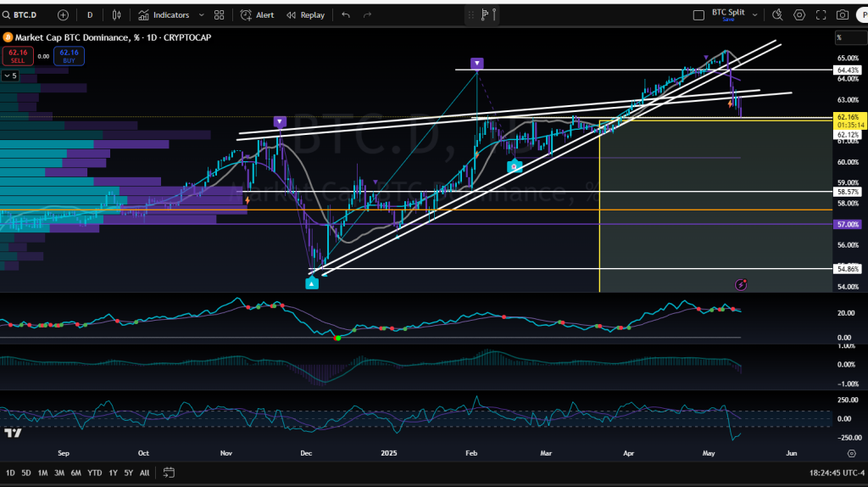Open quick search lightning icon
This screenshot has width=868, height=487.
tap(777, 15)
